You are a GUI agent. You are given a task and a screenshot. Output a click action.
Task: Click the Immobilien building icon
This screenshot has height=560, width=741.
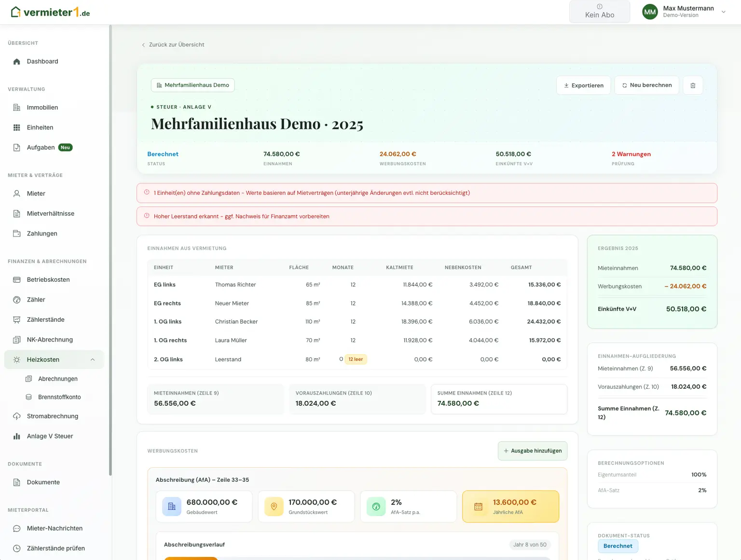click(x=17, y=108)
